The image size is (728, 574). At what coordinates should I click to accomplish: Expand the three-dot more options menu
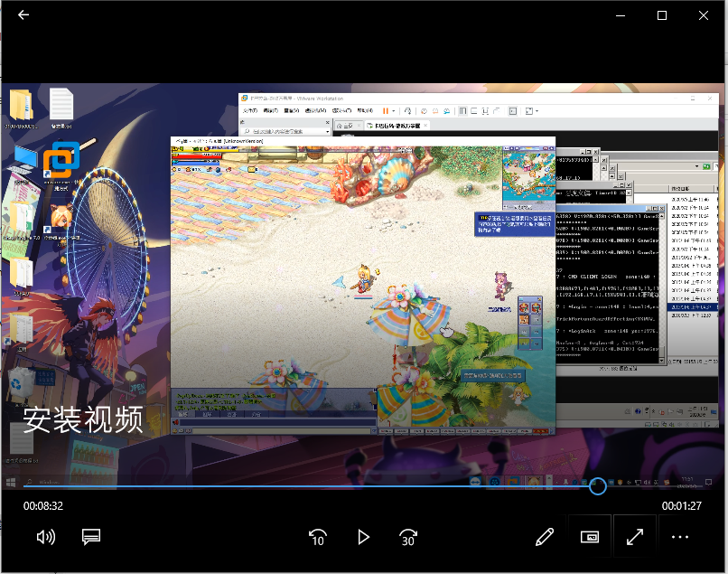(680, 537)
